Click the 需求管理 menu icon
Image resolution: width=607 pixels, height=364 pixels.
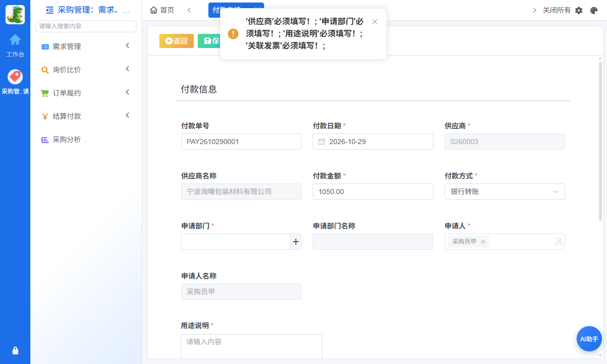pos(45,47)
